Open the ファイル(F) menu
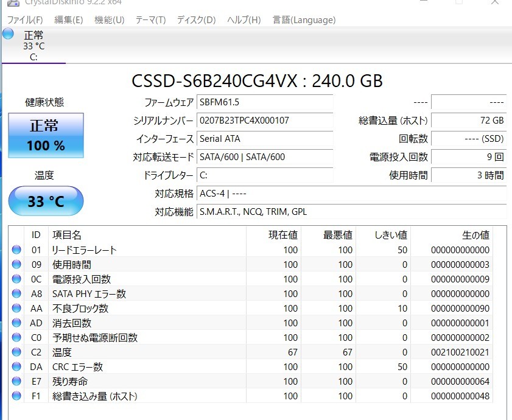The height and width of the screenshot is (420, 512). (25, 20)
